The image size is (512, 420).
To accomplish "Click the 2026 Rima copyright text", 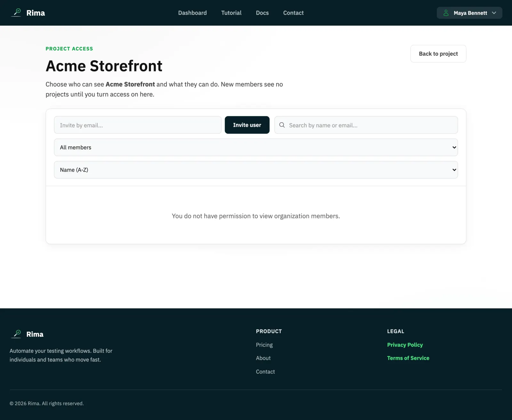I will tap(47, 403).
